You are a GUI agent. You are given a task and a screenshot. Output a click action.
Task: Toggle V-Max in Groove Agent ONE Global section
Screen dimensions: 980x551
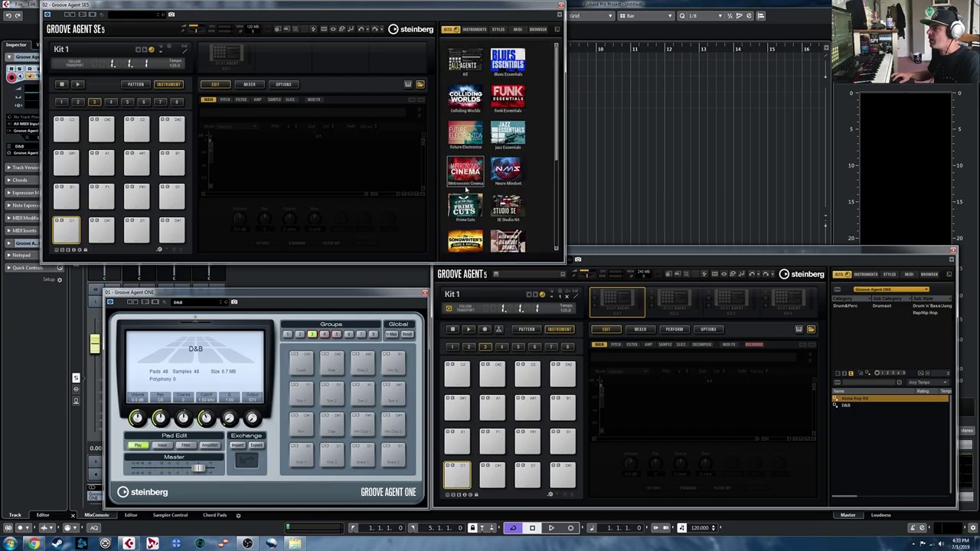point(392,334)
